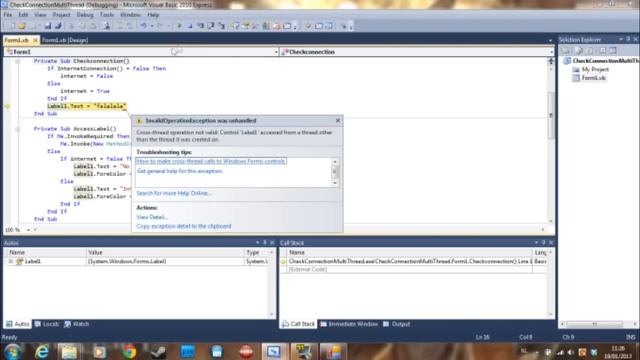Close the InvalidOperationException dialog
The height and width of the screenshot is (360, 640).
click(x=338, y=120)
